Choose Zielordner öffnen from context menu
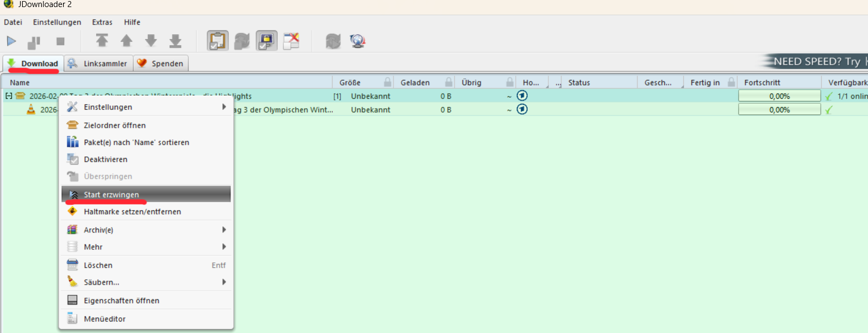The image size is (868, 333). tap(146, 125)
